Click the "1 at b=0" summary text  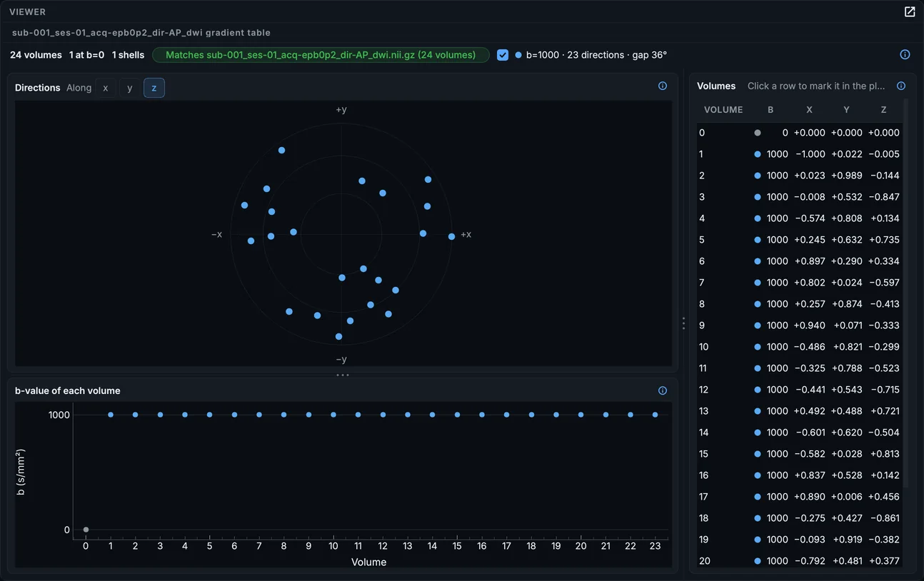(x=86, y=55)
